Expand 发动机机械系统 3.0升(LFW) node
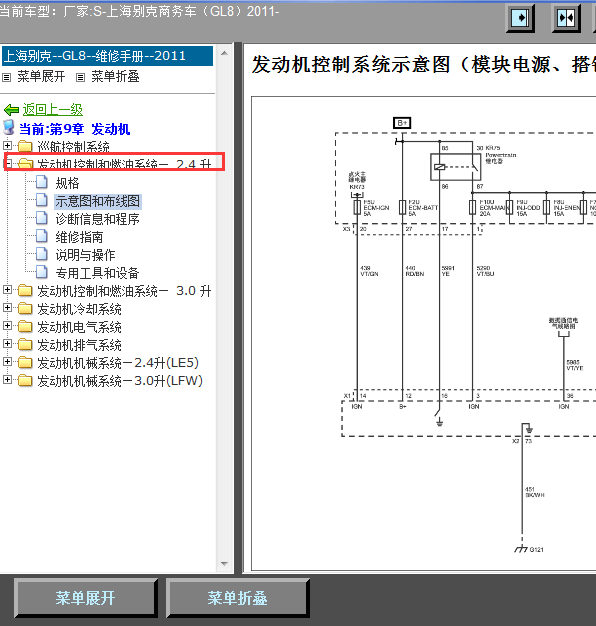The height and width of the screenshot is (626, 596). point(7,379)
